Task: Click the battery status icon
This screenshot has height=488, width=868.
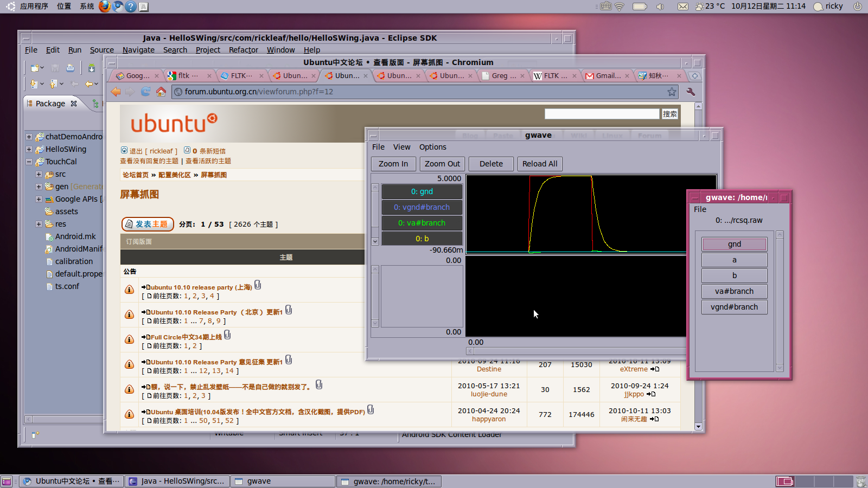Action: point(640,7)
